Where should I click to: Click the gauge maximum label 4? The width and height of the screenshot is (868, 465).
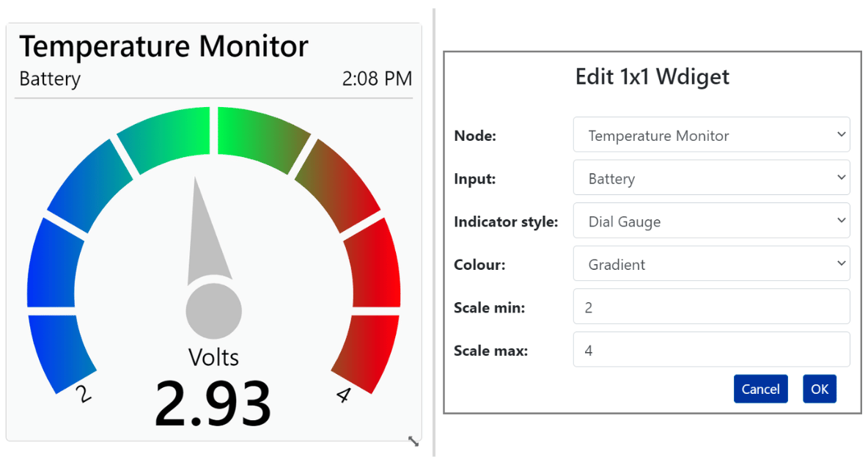[344, 395]
